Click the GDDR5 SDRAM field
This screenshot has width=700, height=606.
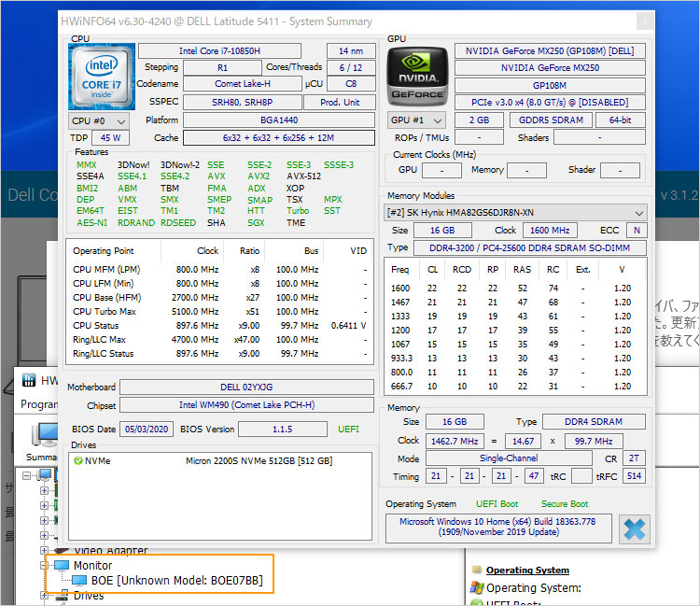551,120
